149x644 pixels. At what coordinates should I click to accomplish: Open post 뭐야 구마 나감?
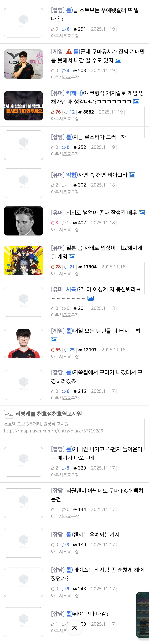[80, 614]
